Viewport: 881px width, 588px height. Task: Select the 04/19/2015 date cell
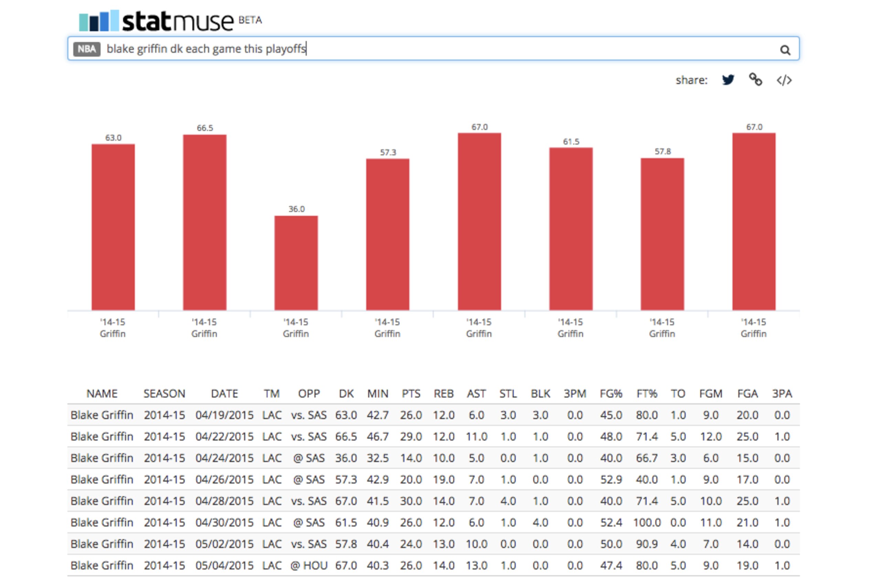pos(224,415)
